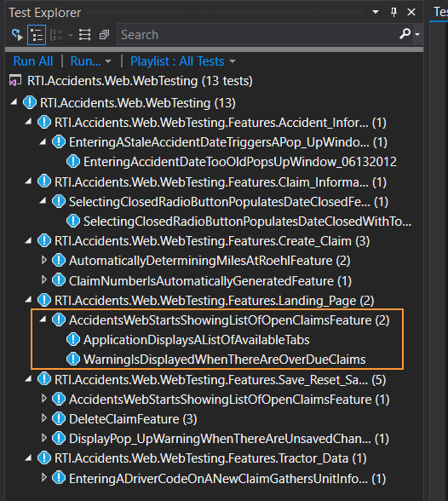Screen dimensions: 448x501
Task: Collapse the Features.Landing_Page (2) node
Action: click(28, 300)
